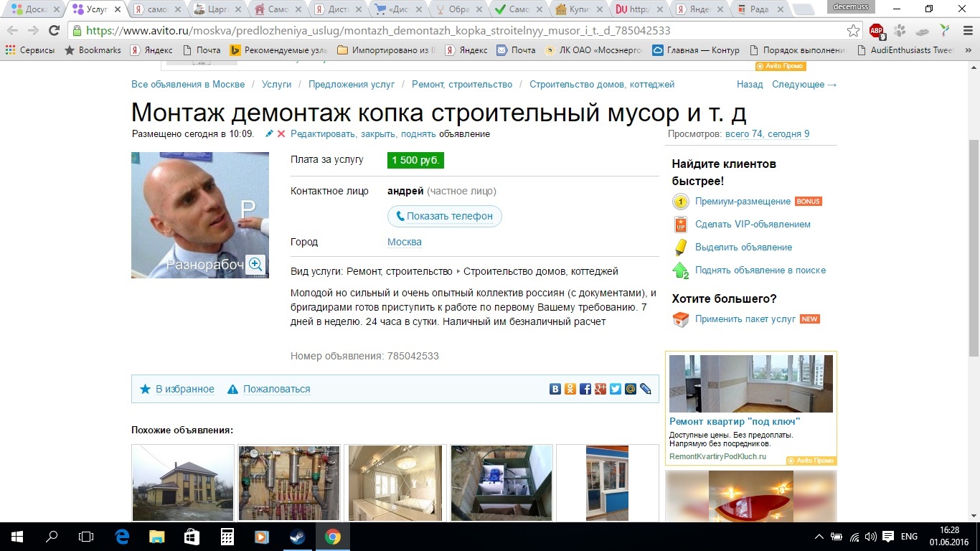This screenshot has width=980, height=551.
Task: Click the Назад link
Action: click(750, 85)
